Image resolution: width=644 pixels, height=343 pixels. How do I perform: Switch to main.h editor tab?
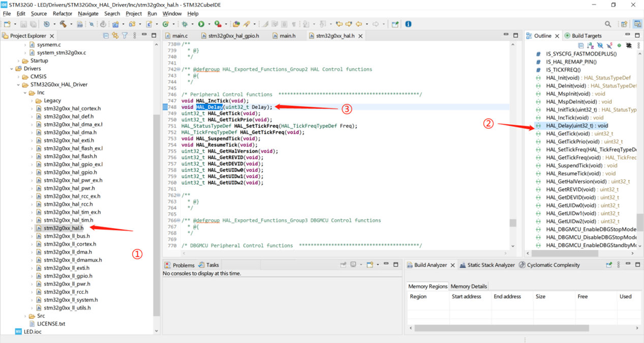click(x=284, y=36)
